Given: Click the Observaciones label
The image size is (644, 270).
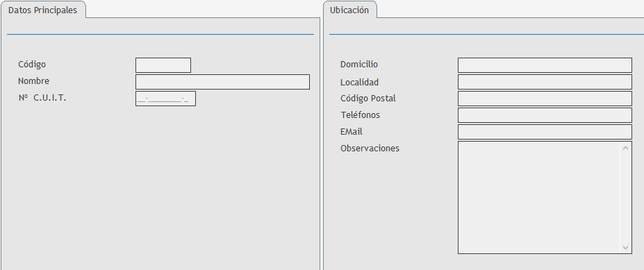Looking at the screenshot, I should point(370,148).
